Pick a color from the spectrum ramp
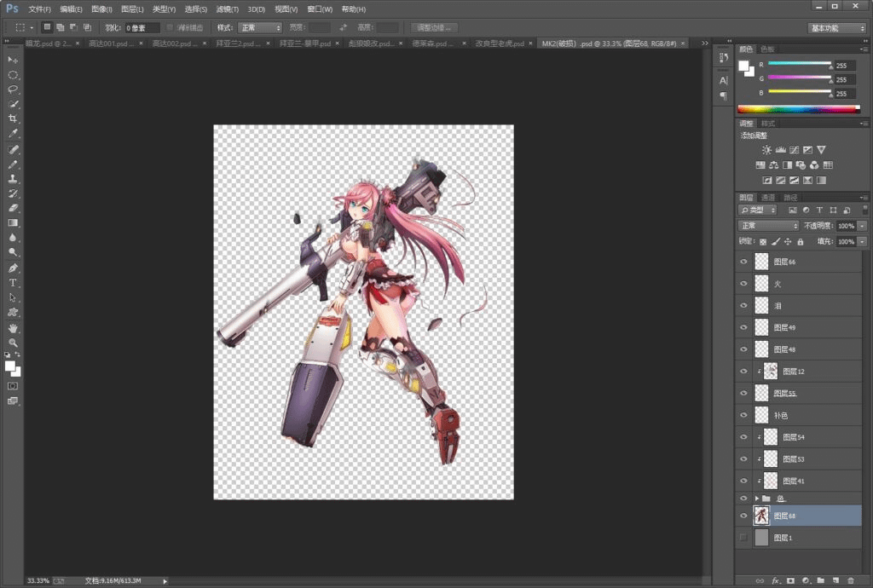 click(798, 109)
